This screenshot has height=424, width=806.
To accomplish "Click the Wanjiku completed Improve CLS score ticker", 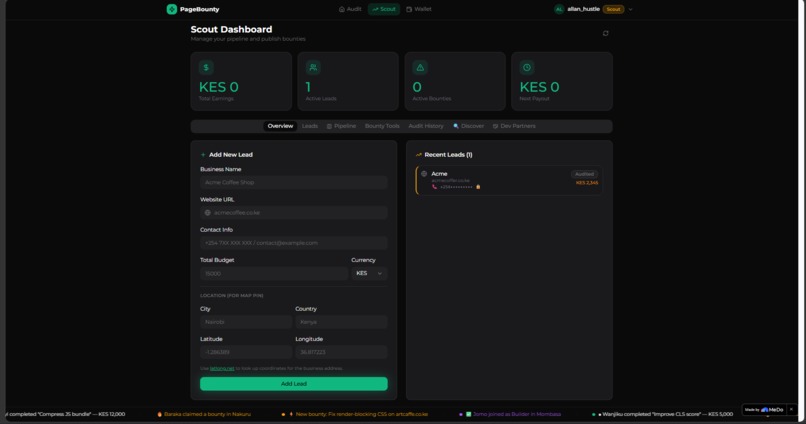I will tap(665, 414).
